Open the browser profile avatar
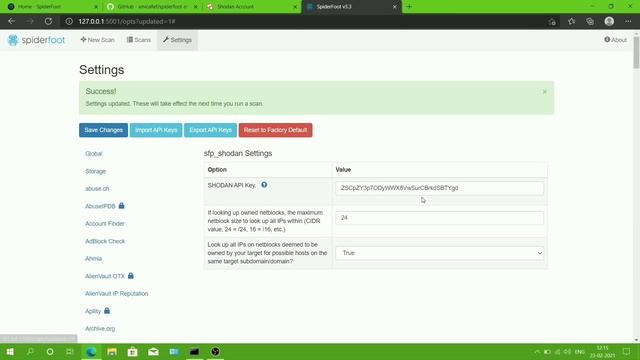 609,21
